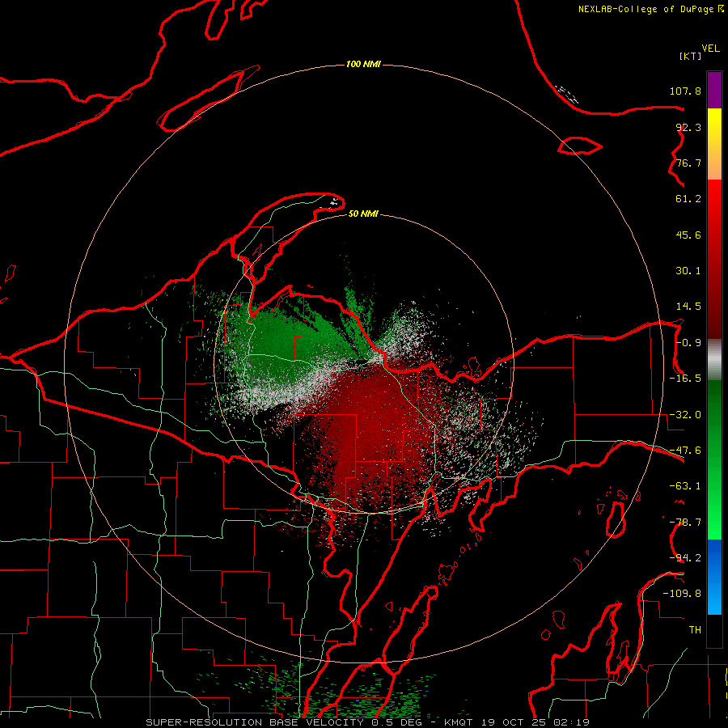Click the KMQT 19 OCT 25 02:19 timestamp
728x728 pixels.
point(516,722)
